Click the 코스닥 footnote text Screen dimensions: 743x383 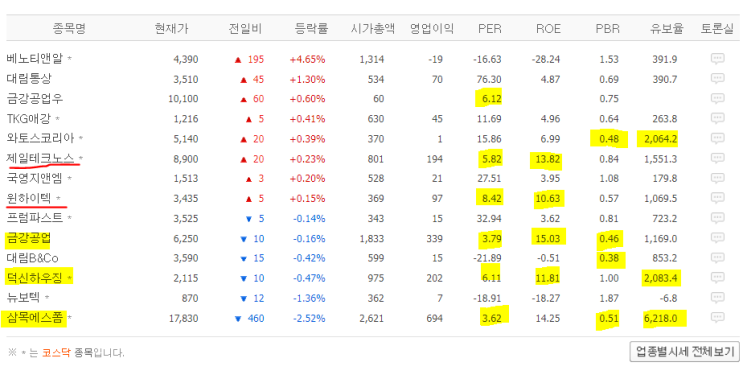pyautogui.click(x=56, y=353)
